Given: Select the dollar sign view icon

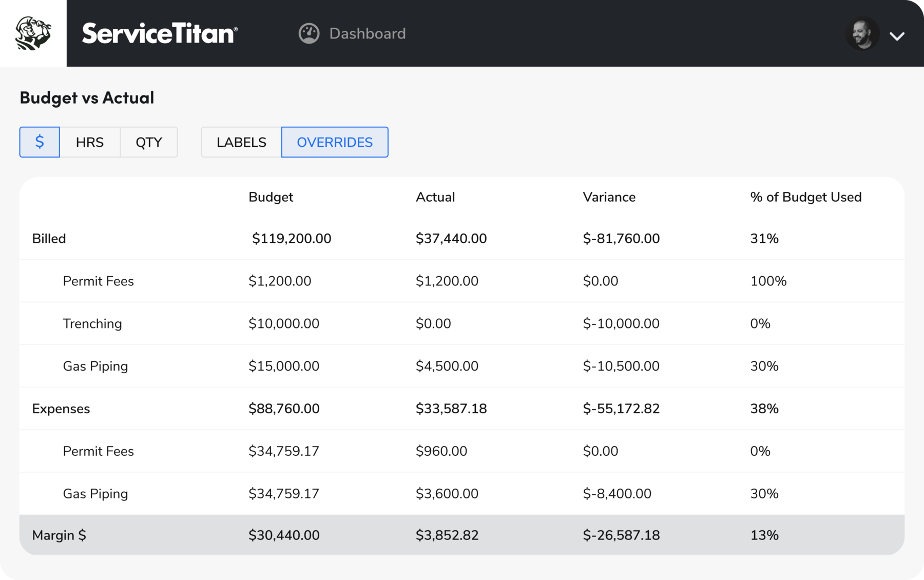Looking at the screenshot, I should [40, 142].
